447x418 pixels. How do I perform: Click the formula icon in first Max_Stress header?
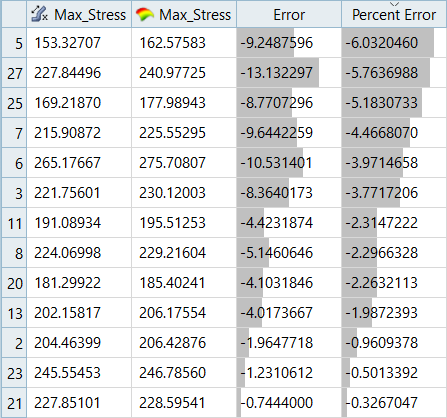pyautogui.click(x=39, y=15)
